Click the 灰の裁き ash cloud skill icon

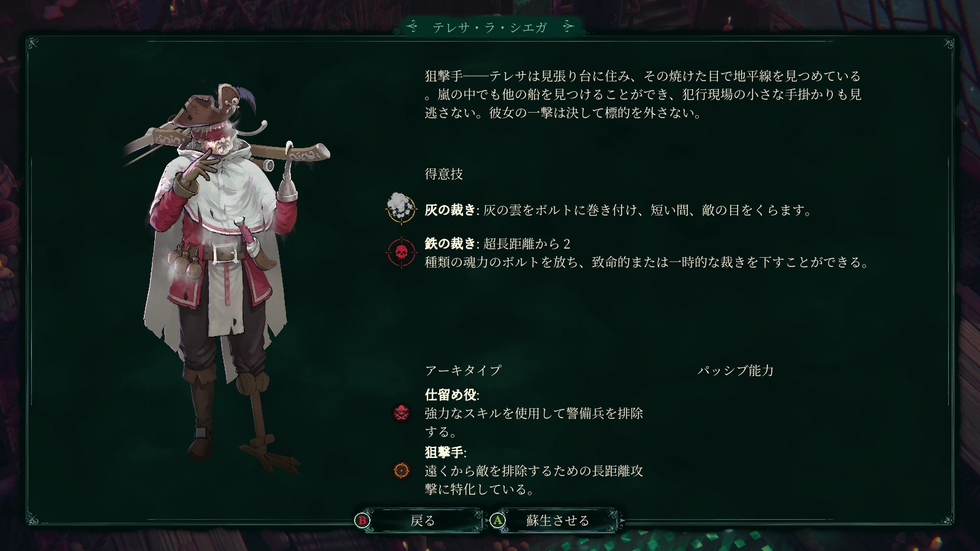point(401,208)
